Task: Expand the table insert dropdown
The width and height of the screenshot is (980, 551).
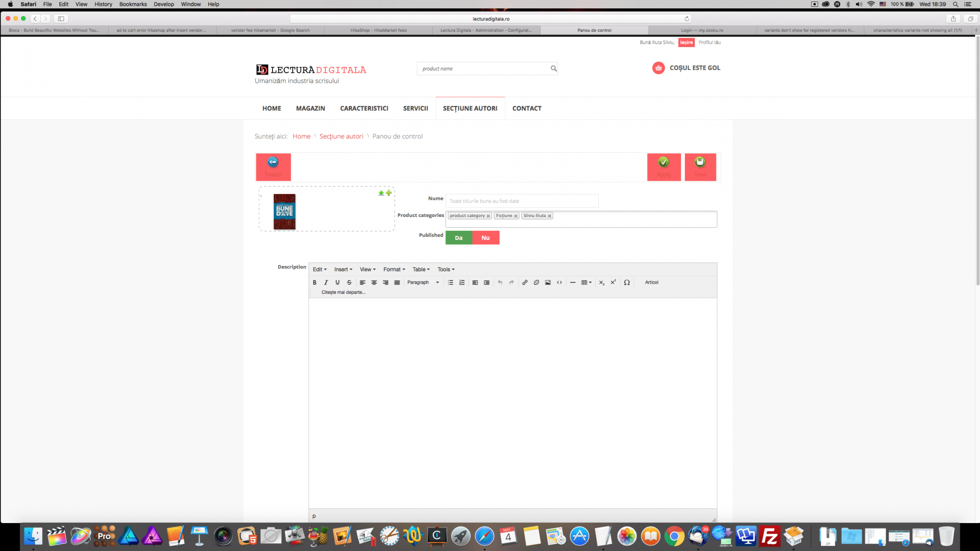Action: (x=587, y=283)
